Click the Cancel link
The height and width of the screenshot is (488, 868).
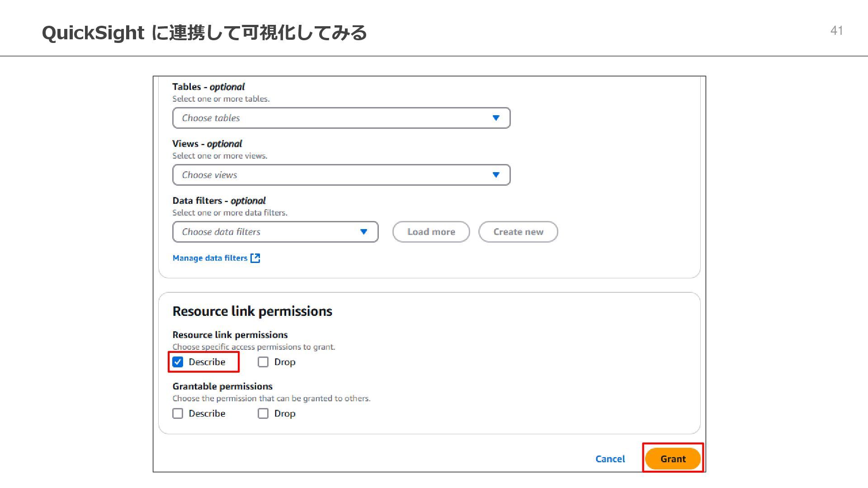[610, 459]
